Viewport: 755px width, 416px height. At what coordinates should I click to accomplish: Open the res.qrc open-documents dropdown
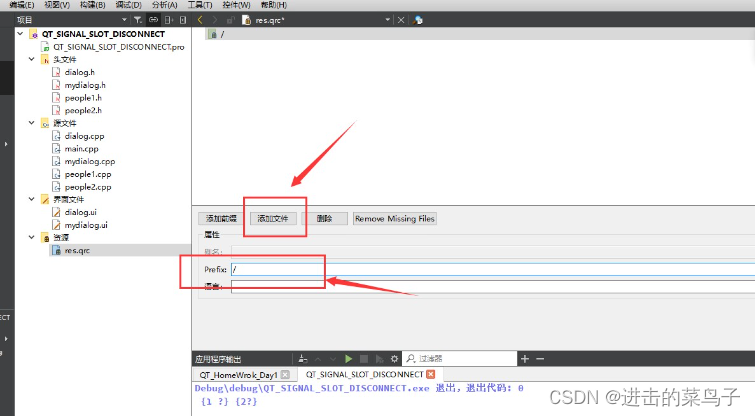coord(388,20)
